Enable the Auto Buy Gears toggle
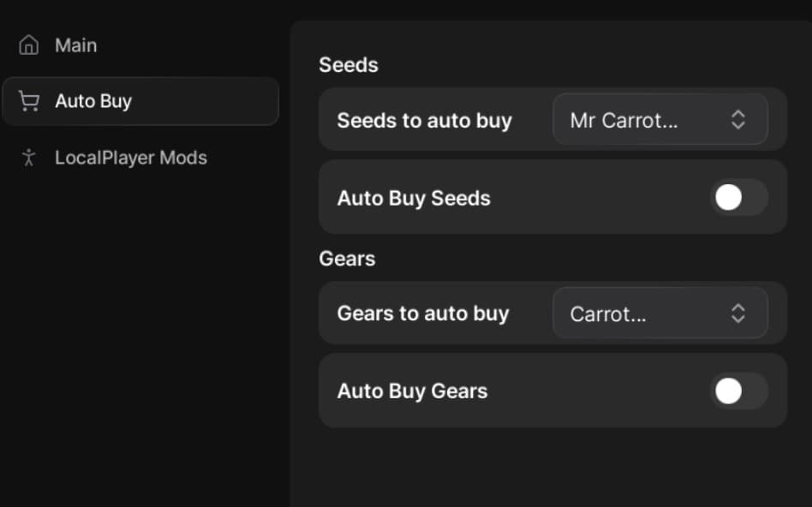Image resolution: width=812 pixels, height=507 pixels. pos(739,391)
